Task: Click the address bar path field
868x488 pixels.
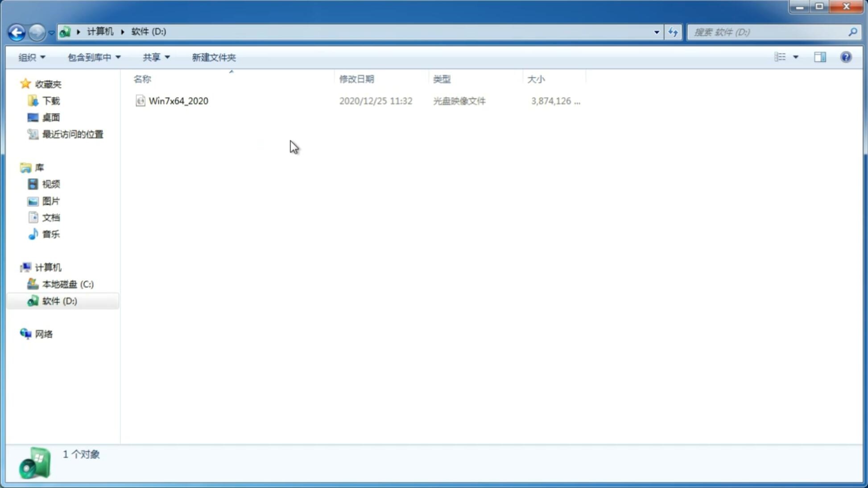Action: click(358, 32)
